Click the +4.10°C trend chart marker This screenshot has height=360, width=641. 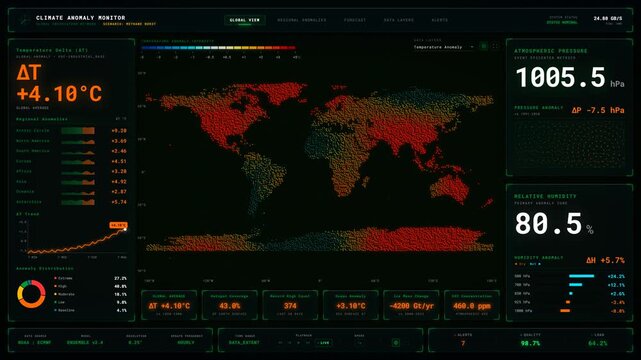118,225
